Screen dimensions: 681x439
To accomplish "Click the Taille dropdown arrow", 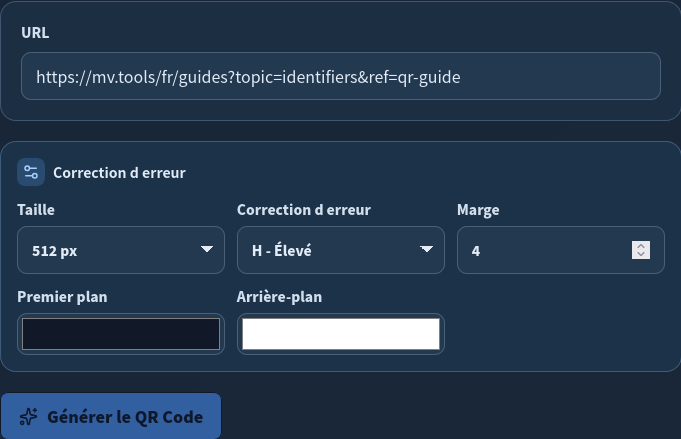I will [207, 249].
